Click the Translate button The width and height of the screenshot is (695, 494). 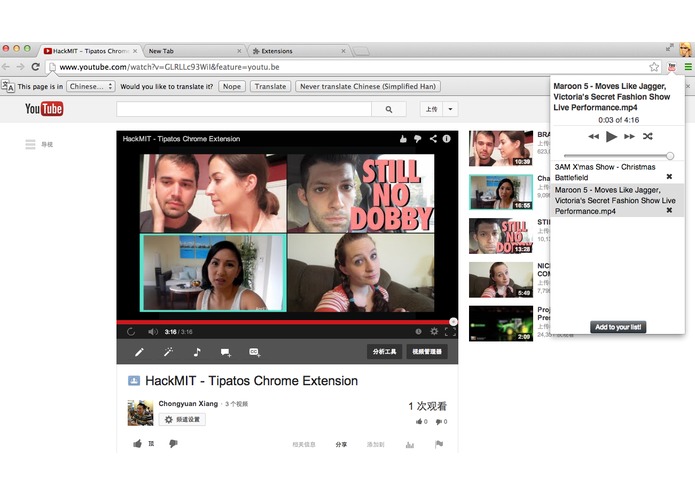[270, 86]
